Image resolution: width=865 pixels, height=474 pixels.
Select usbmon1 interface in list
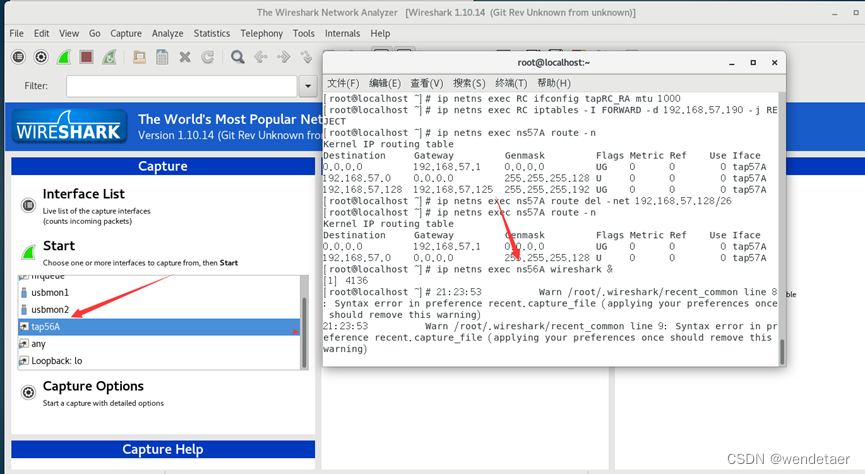point(159,292)
